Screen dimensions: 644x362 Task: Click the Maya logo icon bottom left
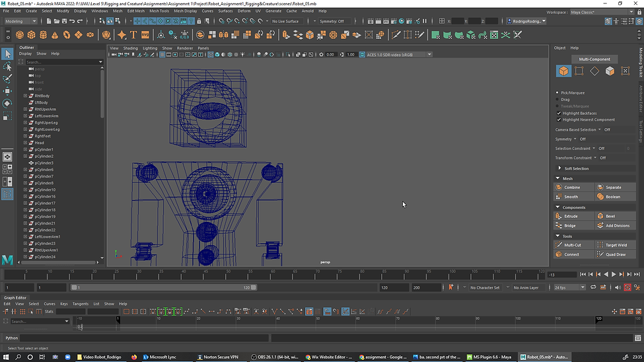click(7, 260)
